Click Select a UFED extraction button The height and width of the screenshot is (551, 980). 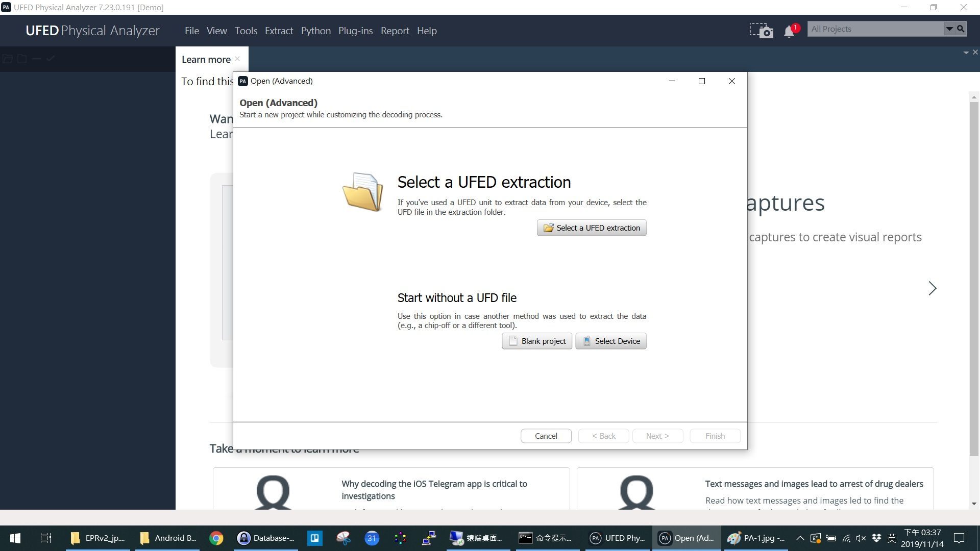click(x=592, y=228)
